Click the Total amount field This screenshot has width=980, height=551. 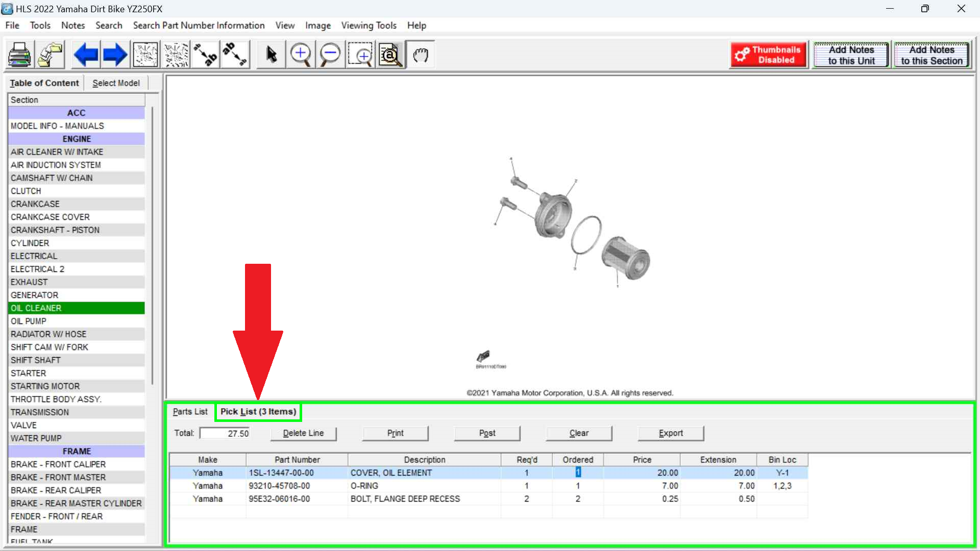point(225,433)
